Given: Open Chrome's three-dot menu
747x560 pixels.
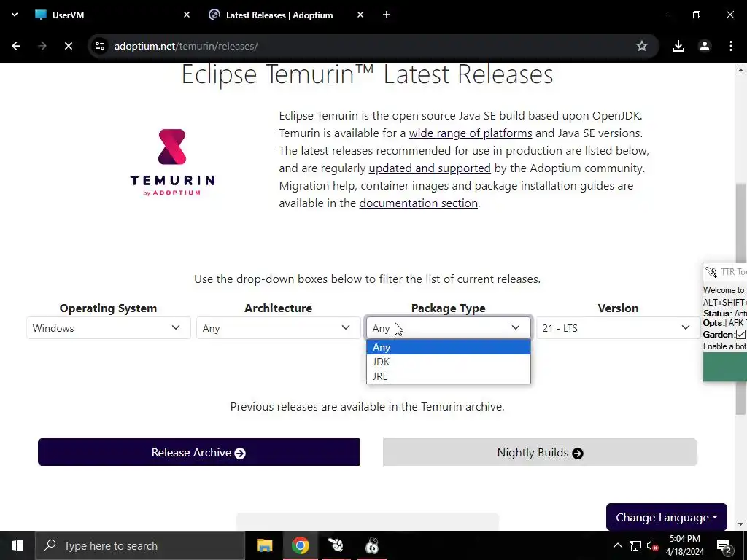Looking at the screenshot, I should [730, 46].
